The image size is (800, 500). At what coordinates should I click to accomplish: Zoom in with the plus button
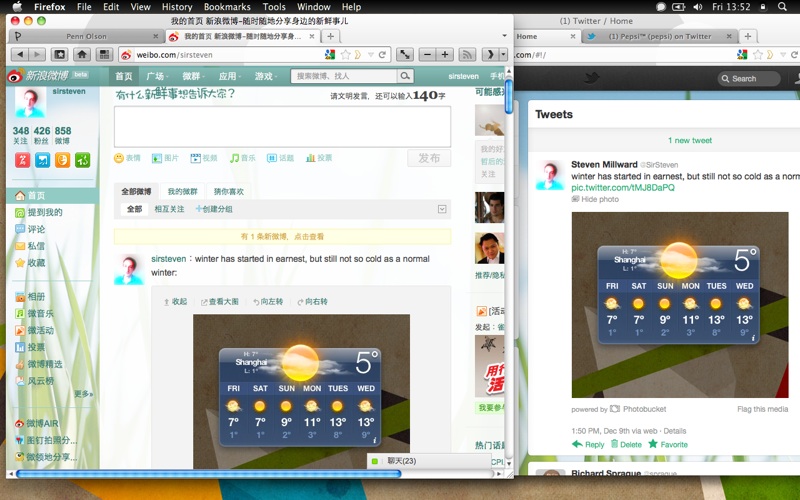[445, 55]
